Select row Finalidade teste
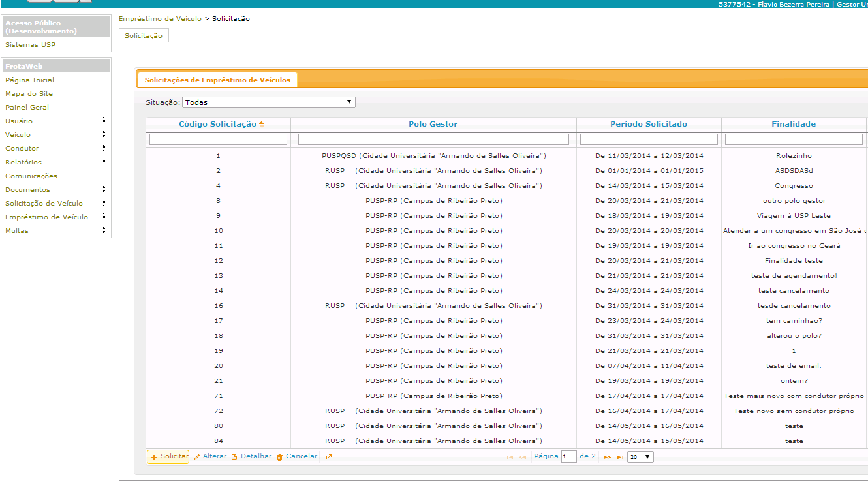 coord(506,261)
